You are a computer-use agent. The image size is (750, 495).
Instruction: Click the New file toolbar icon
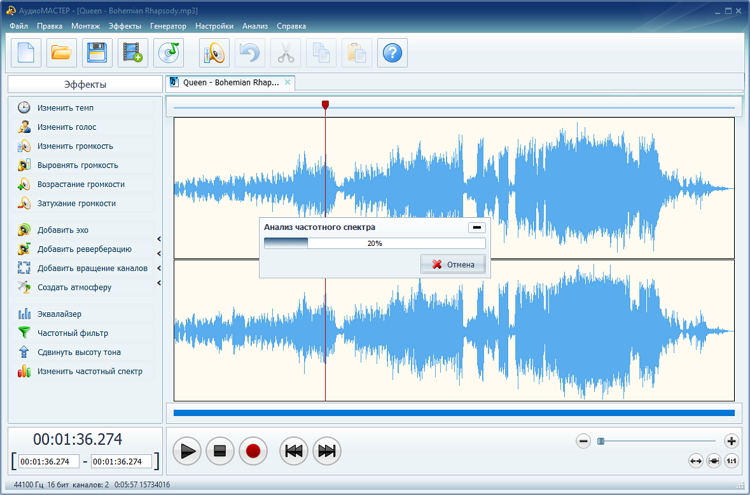(26, 52)
